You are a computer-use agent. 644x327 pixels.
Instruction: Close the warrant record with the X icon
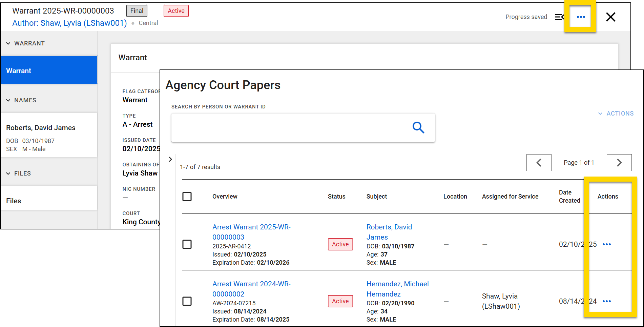pos(611,17)
